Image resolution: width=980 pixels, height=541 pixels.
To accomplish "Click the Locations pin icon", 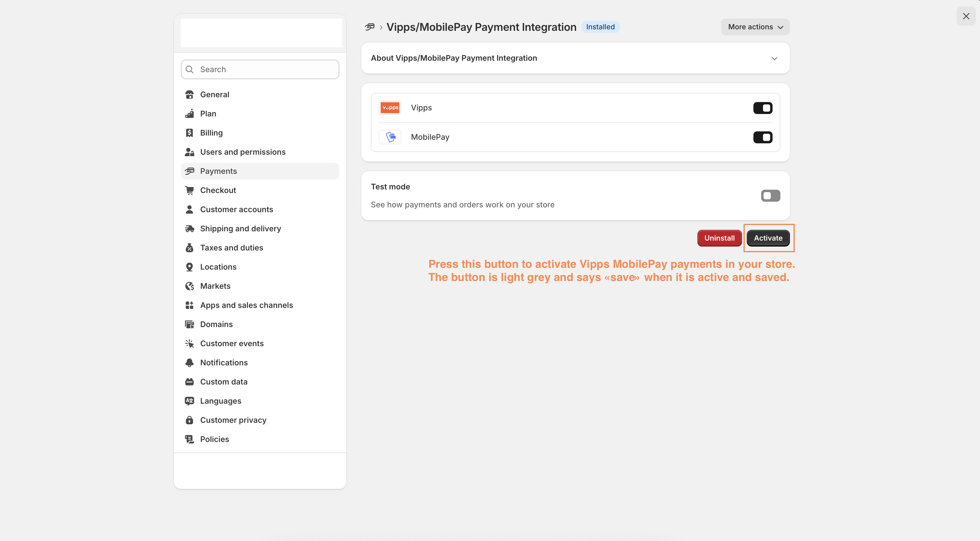I will point(189,267).
